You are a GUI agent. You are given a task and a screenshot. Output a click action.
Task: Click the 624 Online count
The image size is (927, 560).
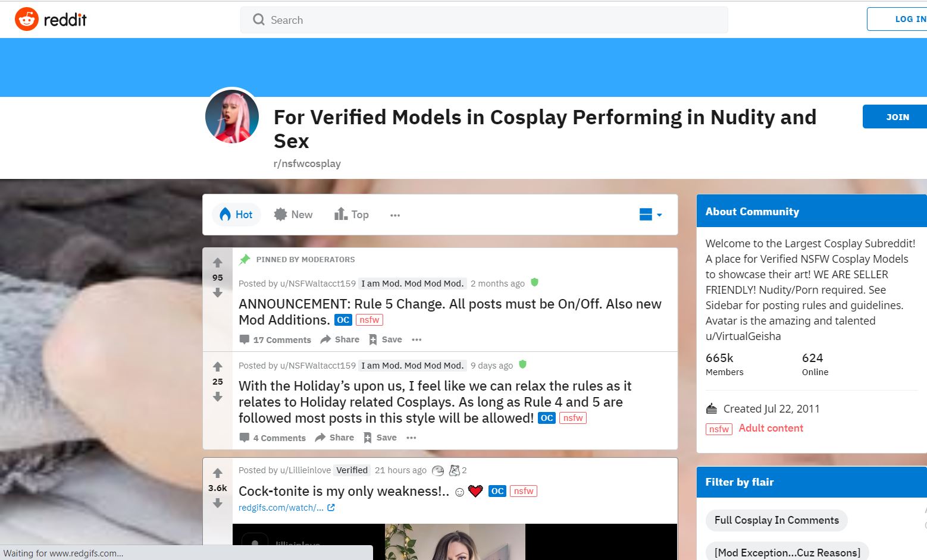[x=815, y=364]
